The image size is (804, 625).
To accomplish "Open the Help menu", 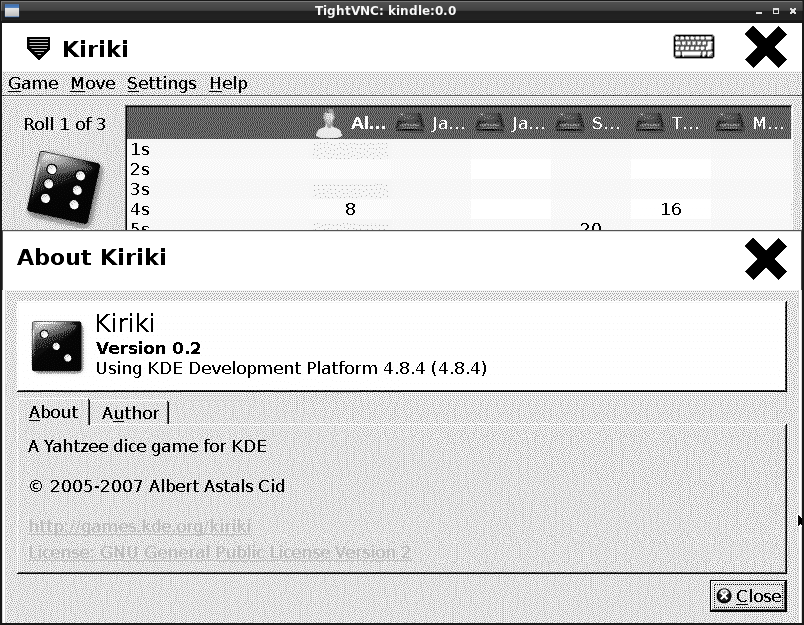I will click(x=228, y=83).
